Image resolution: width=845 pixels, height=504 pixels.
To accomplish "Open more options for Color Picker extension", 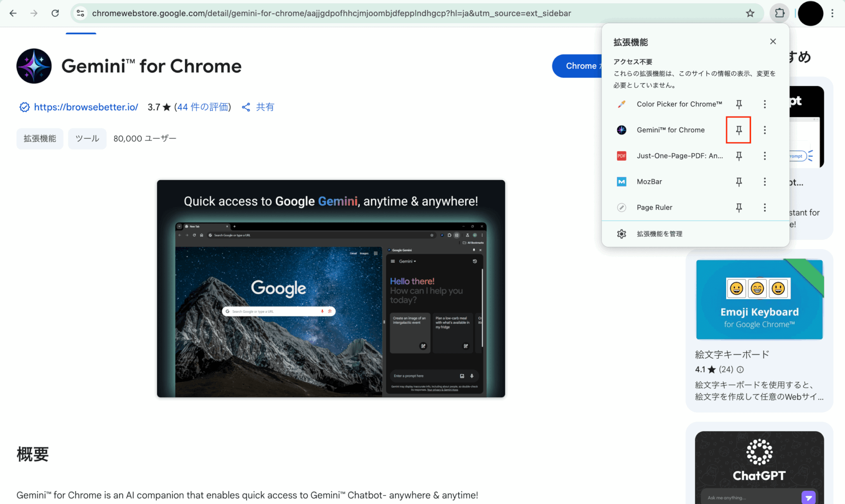I will point(765,104).
